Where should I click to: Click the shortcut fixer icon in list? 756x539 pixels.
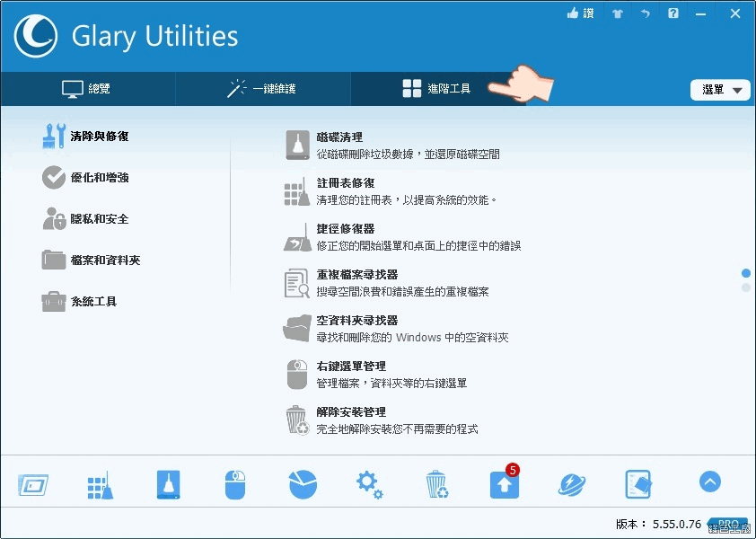[297, 237]
